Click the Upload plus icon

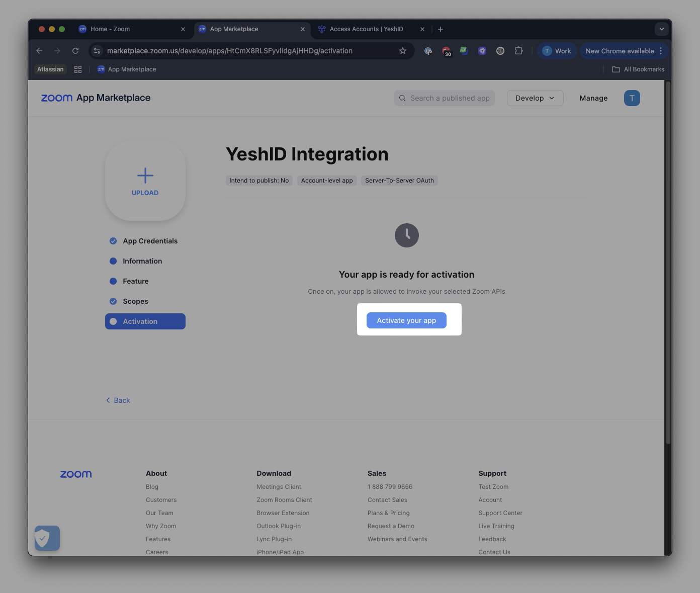(x=145, y=176)
